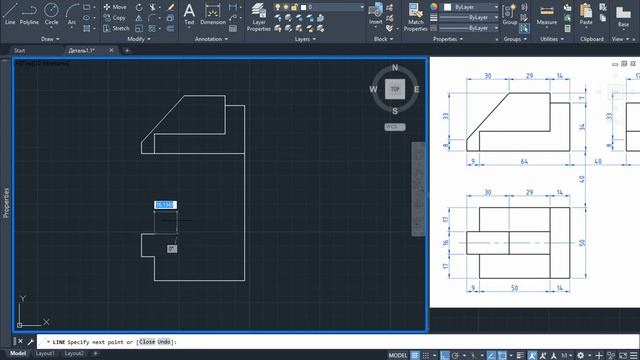Click the MODEL space button in status bar

[x=398, y=356]
